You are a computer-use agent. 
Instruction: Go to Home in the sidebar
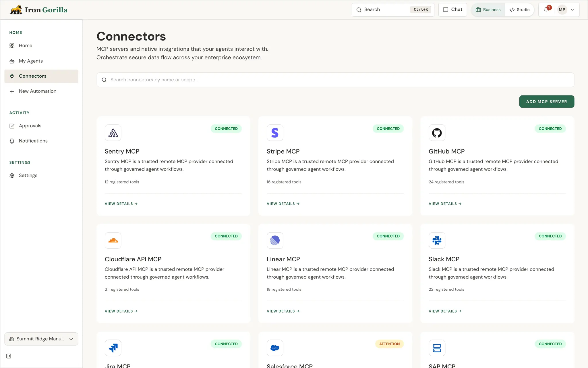41,46
